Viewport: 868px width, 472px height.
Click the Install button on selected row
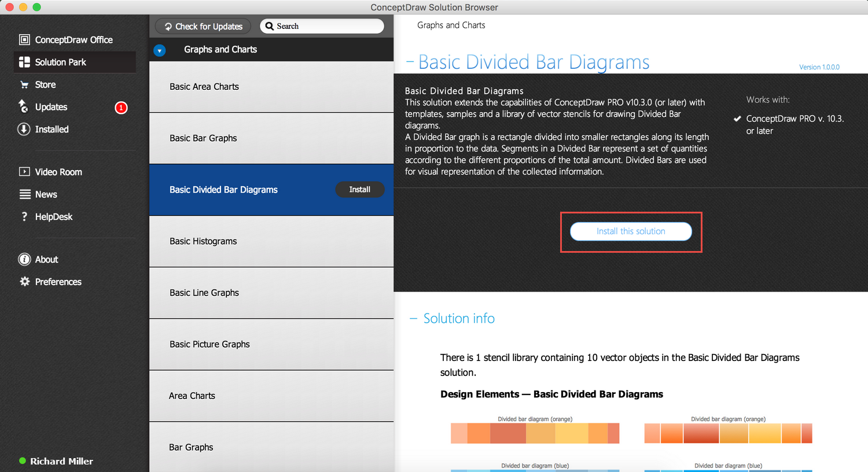pos(360,190)
